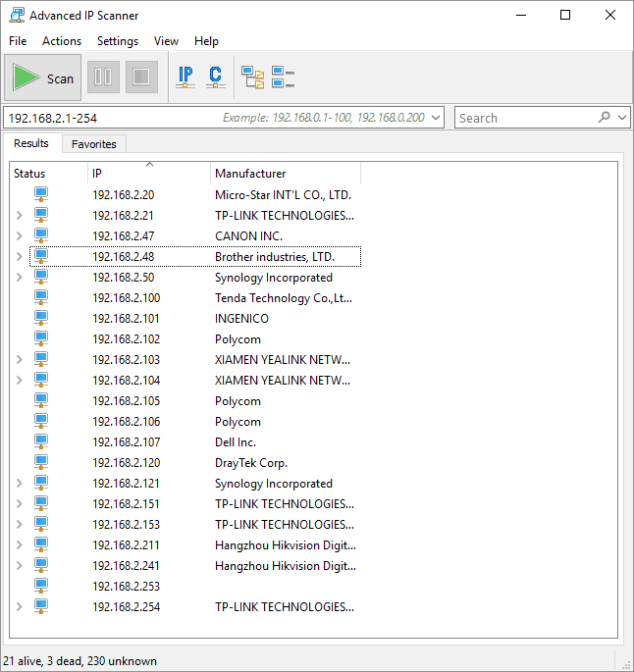Viewport: 634px width, 672px height.
Task: Start scanning with the Scan button
Action: [42, 78]
